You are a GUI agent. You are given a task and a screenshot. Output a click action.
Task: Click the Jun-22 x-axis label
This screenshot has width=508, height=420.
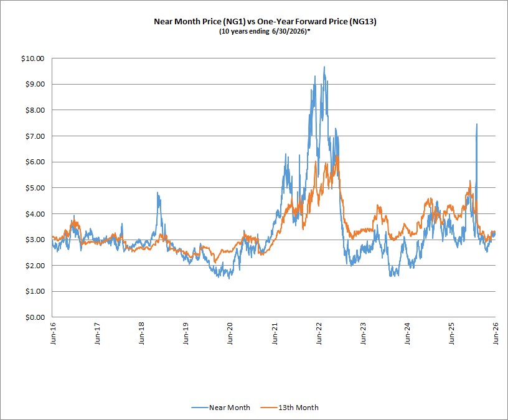pyautogui.click(x=319, y=334)
